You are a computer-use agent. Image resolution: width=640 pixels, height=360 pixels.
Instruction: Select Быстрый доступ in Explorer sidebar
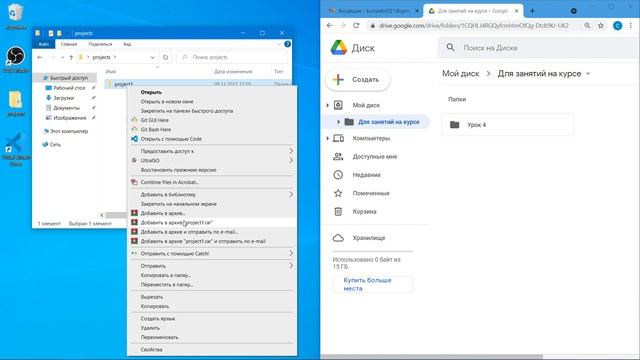pyautogui.click(x=68, y=78)
